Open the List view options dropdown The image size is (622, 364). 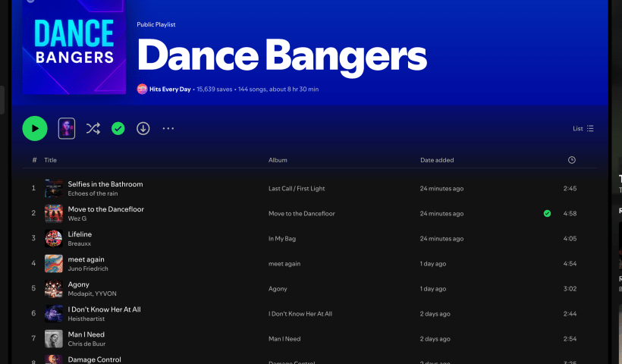tap(583, 129)
